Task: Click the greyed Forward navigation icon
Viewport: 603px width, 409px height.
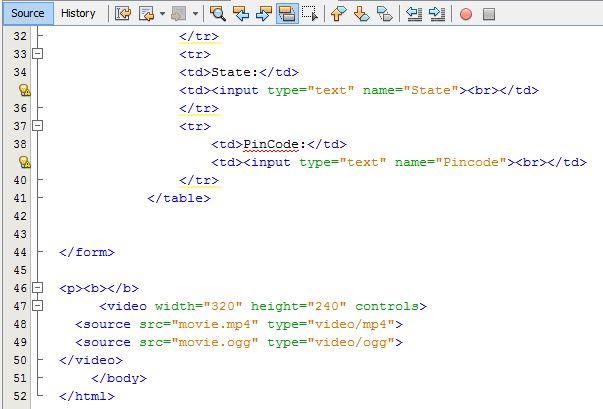Action: (178, 14)
